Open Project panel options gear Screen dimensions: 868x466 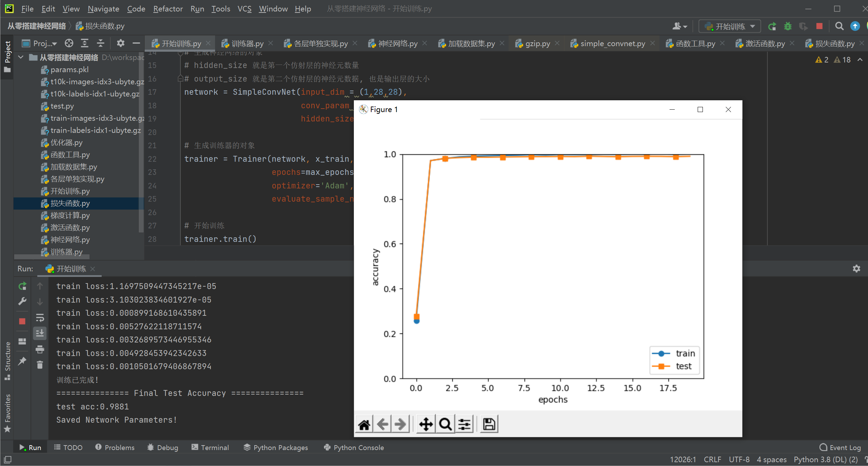click(x=120, y=43)
